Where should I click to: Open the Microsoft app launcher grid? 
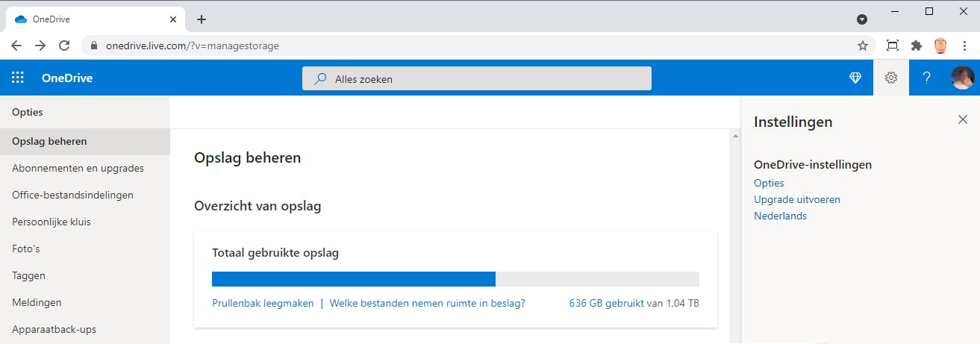tap(18, 78)
